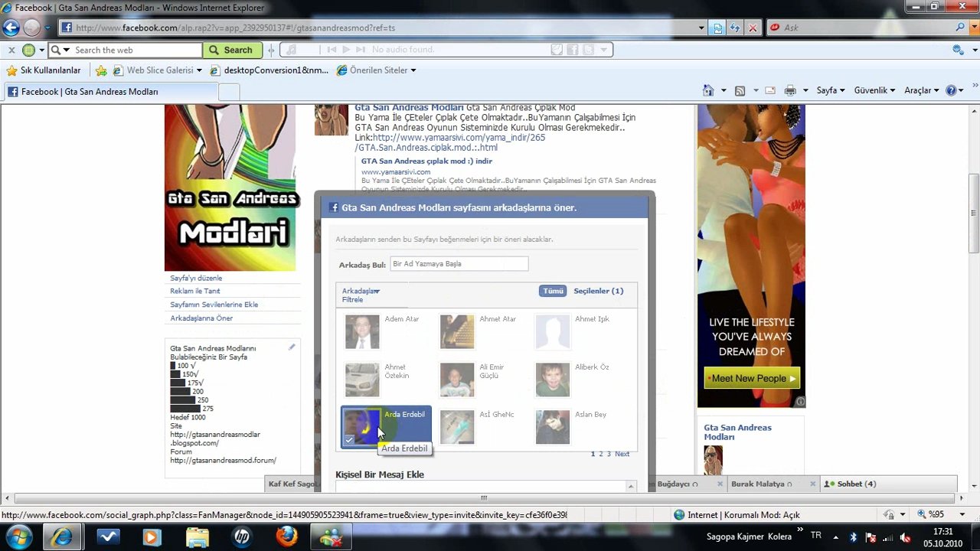This screenshot has width=980, height=551.
Task: Open the Sohbet (4) chat tab
Action: coord(889,484)
